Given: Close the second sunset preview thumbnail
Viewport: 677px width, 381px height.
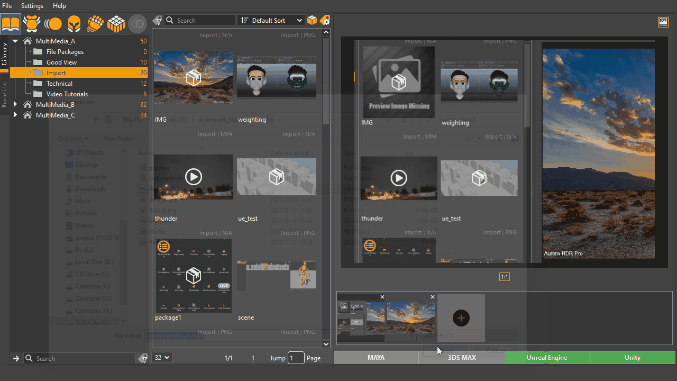Looking at the screenshot, I should point(432,297).
